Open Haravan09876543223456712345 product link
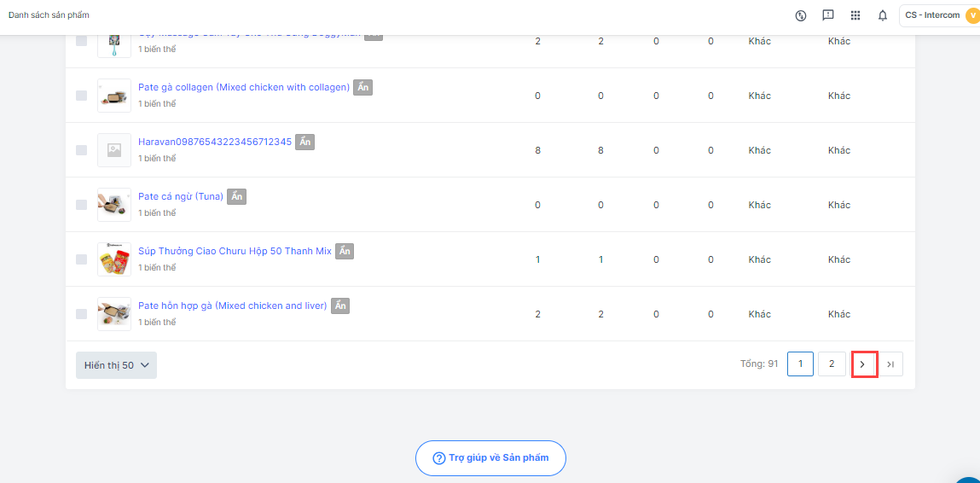This screenshot has height=483, width=980. [x=215, y=142]
